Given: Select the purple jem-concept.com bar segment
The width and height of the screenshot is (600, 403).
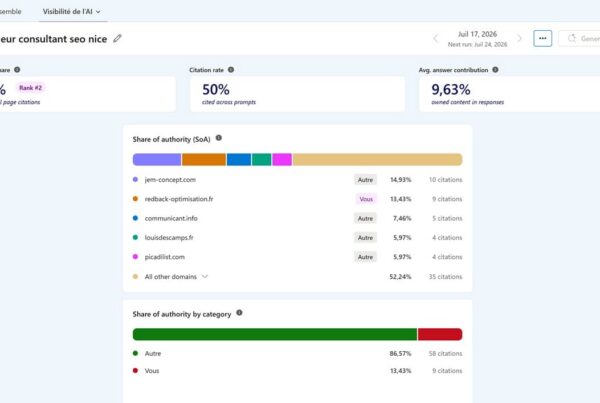Looking at the screenshot, I should point(157,160).
